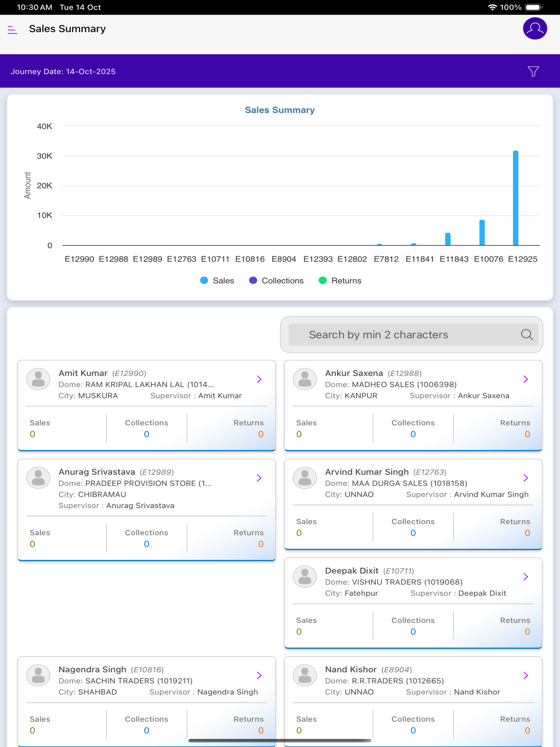Select the E10076 sales bar in chart

tap(482, 232)
